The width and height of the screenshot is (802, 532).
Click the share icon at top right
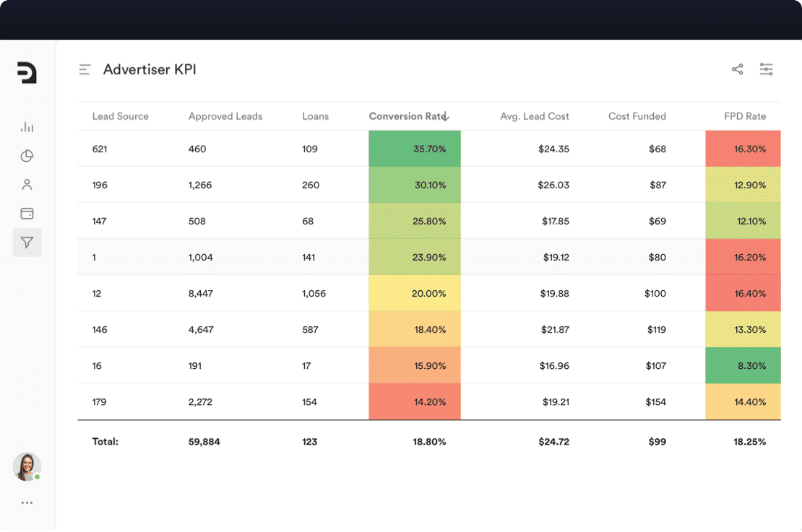pos(737,69)
